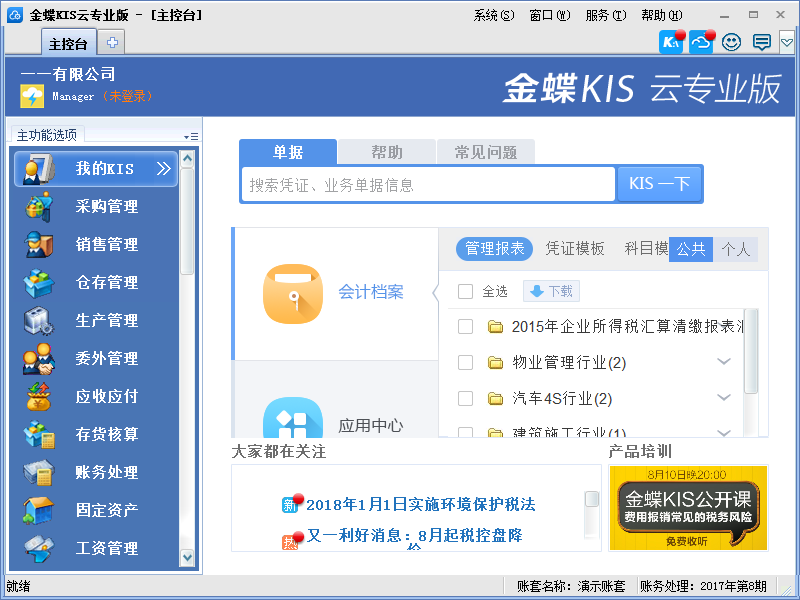Open 销售管理 module icon
This screenshot has width=800, height=600.
point(39,244)
